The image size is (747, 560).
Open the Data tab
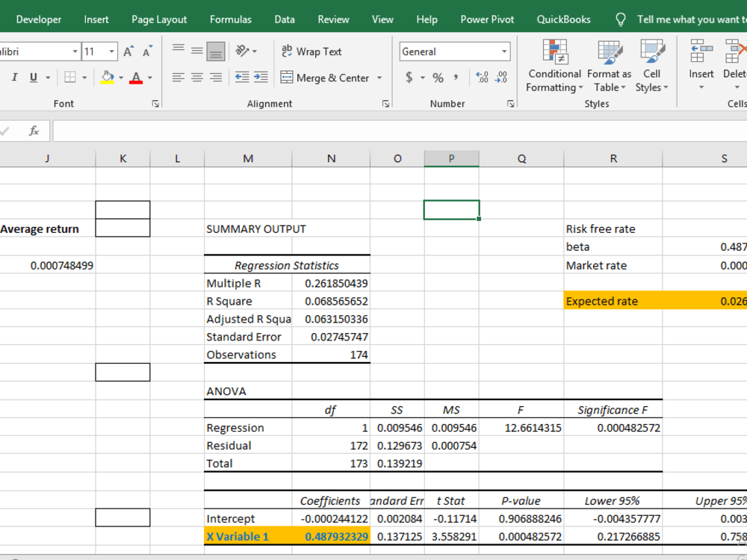pyautogui.click(x=285, y=19)
